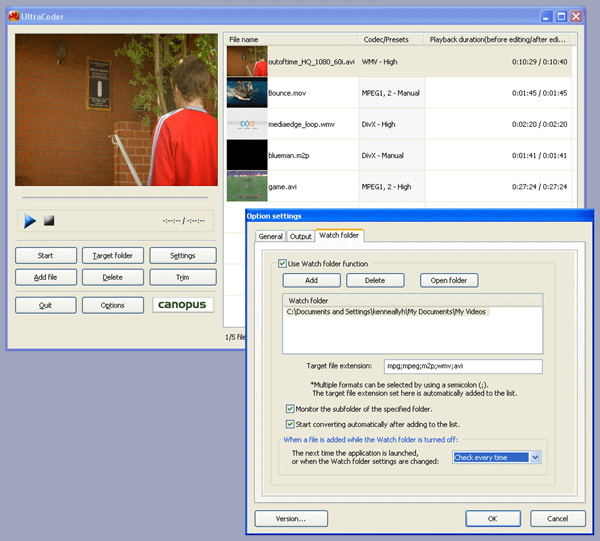The width and height of the screenshot is (600, 541).
Task: Click the video preview image
Action: point(116,110)
